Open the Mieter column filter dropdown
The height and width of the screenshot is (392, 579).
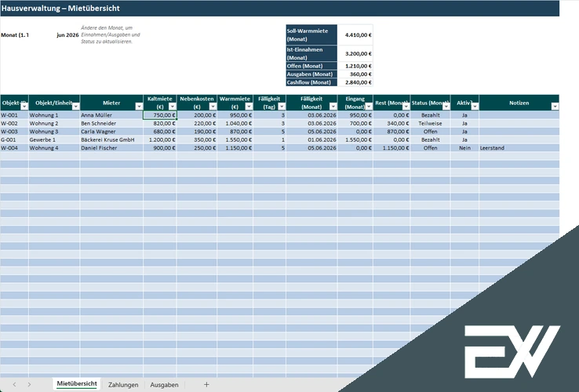click(x=139, y=107)
